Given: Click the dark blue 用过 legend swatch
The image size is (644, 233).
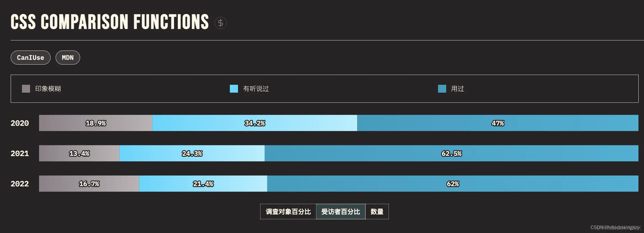Looking at the screenshot, I should click(441, 89).
